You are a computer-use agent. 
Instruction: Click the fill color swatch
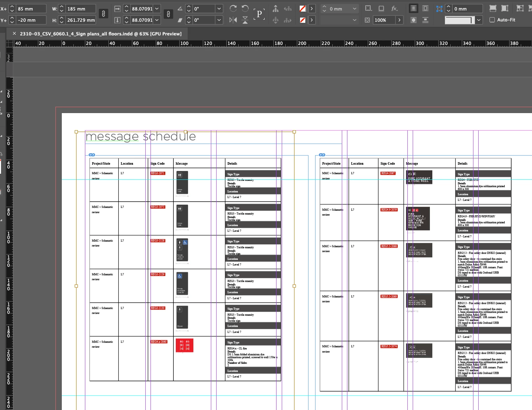pos(302,8)
